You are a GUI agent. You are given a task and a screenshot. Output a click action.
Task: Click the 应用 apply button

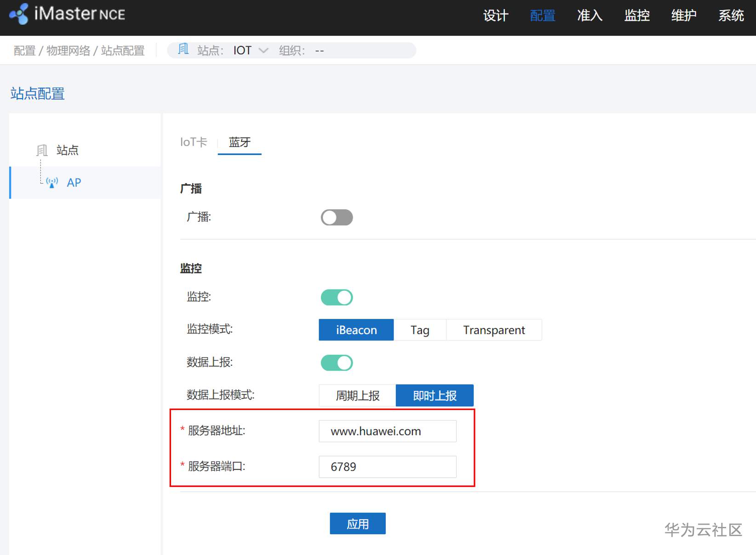pos(358,524)
